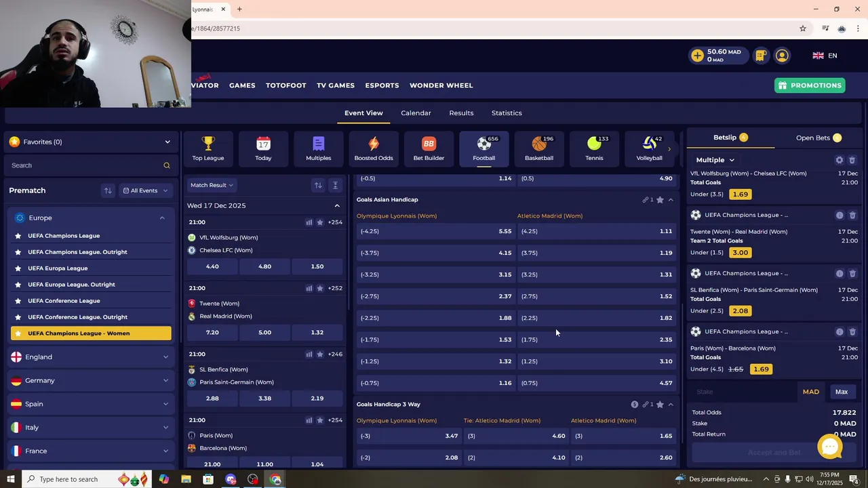Image resolution: width=868 pixels, height=488 pixels.
Task: Open the All Events filter dropdown
Action: 145,190
